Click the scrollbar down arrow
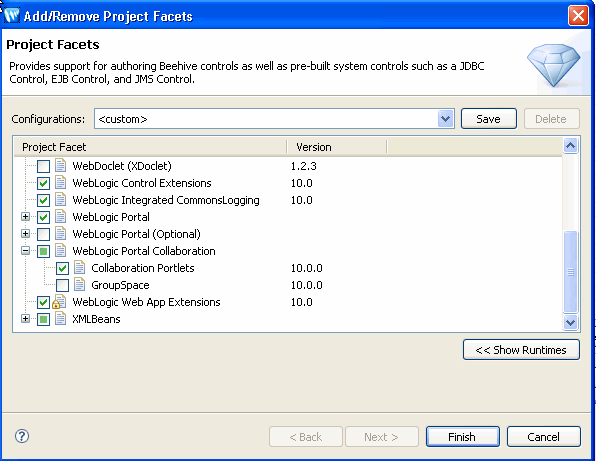The height and width of the screenshot is (461, 596). coord(570,322)
